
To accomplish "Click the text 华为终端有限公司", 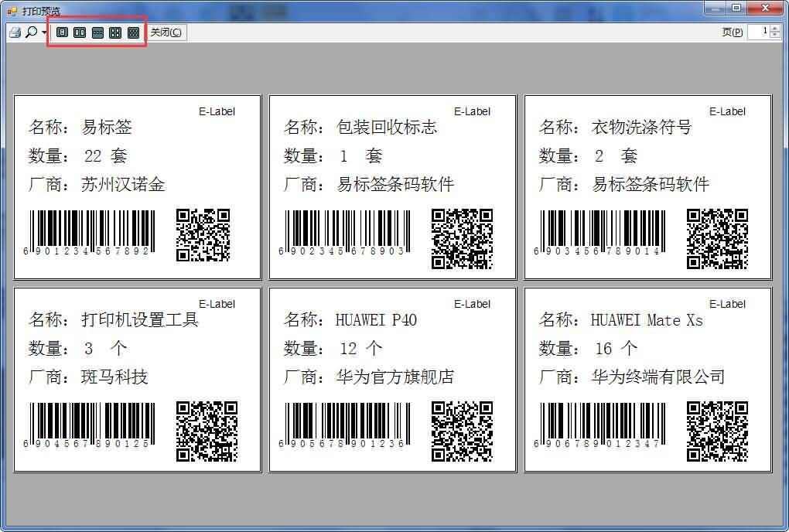I will point(658,377).
